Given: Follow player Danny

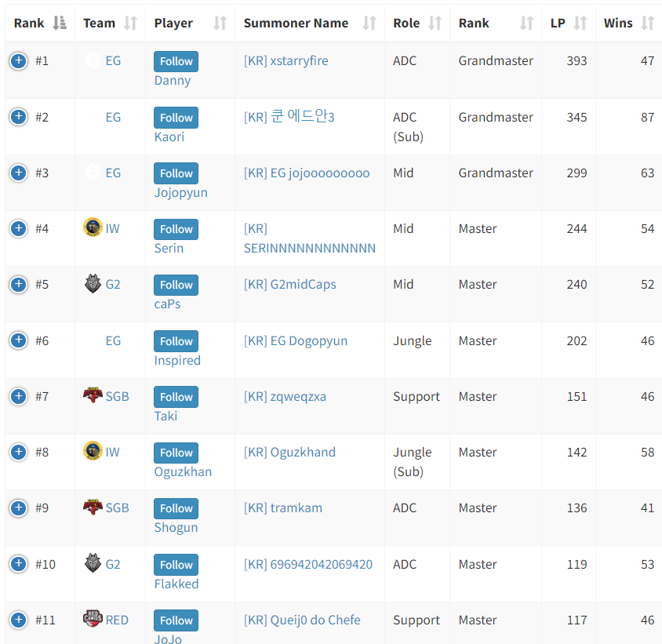Looking at the screenshot, I should click(176, 62).
